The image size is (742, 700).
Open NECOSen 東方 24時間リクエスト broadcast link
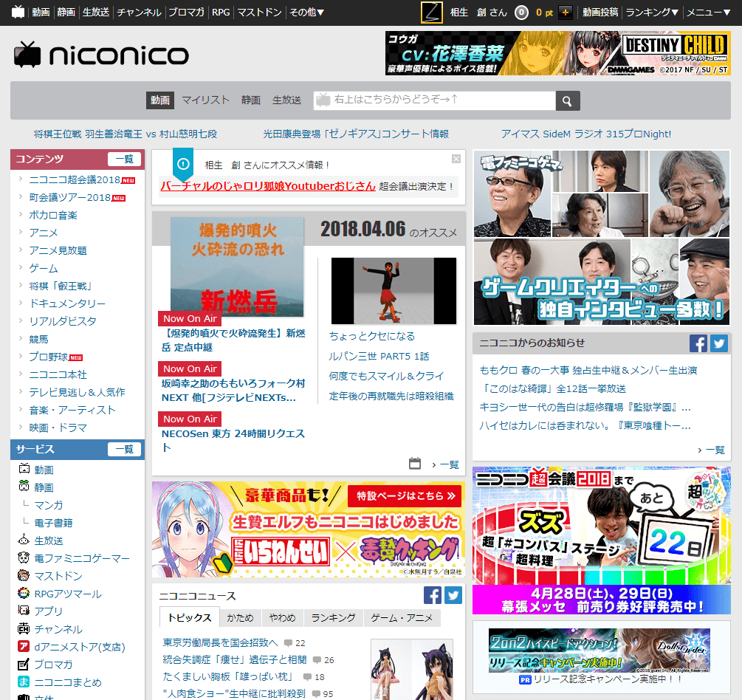click(x=233, y=440)
